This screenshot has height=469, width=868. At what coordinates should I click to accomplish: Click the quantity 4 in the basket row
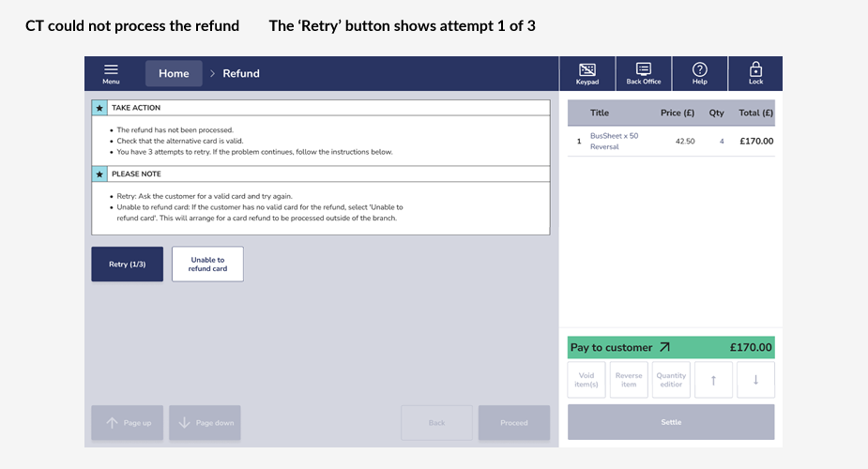click(x=722, y=141)
